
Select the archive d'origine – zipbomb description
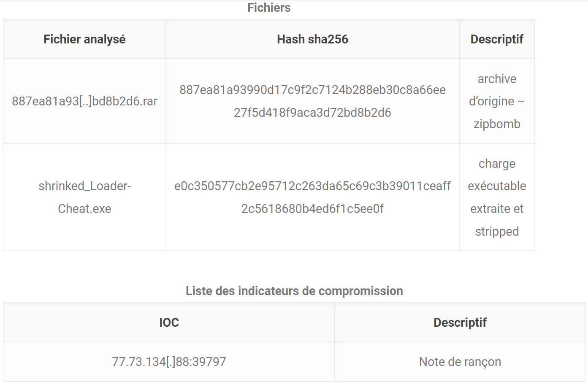click(497, 101)
